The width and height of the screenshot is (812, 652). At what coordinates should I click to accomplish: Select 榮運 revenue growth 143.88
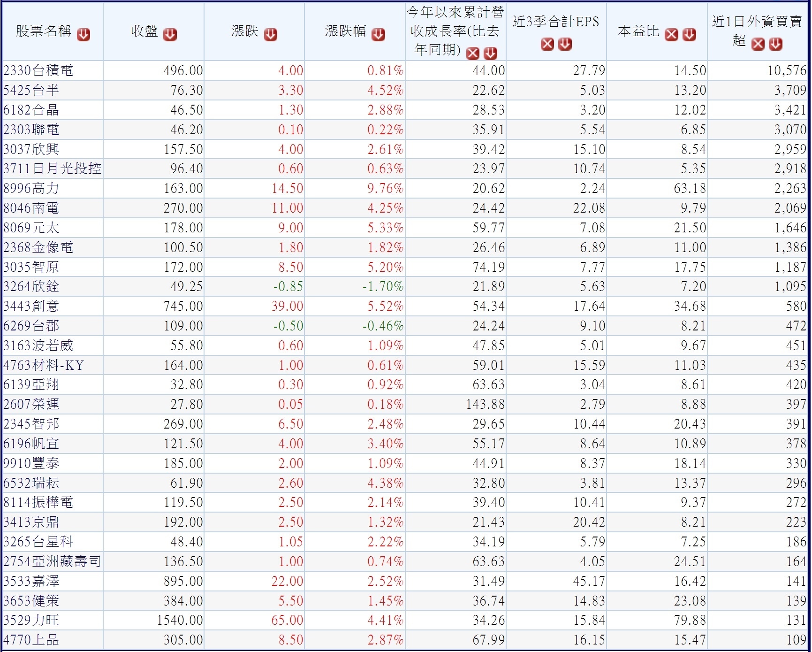click(x=486, y=405)
